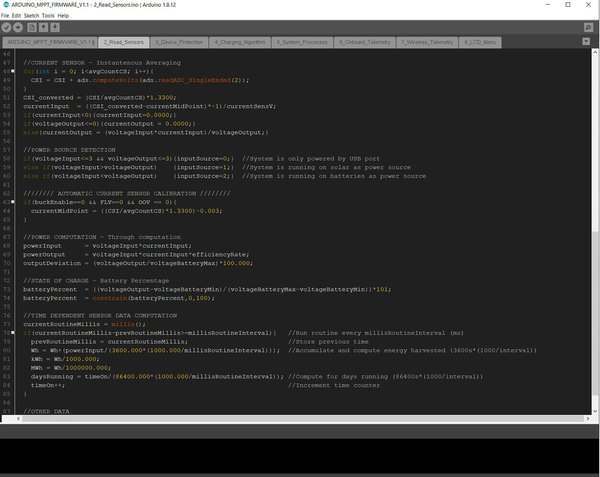This screenshot has height=477, width=600.
Task: Click the 'System is running on batteries' comment
Action: coord(334,176)
